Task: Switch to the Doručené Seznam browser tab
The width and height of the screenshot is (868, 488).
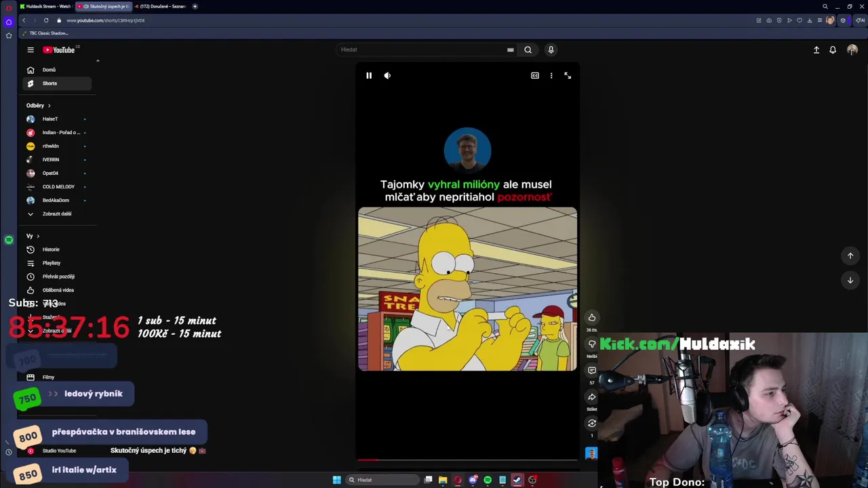Action: [160, 6]
